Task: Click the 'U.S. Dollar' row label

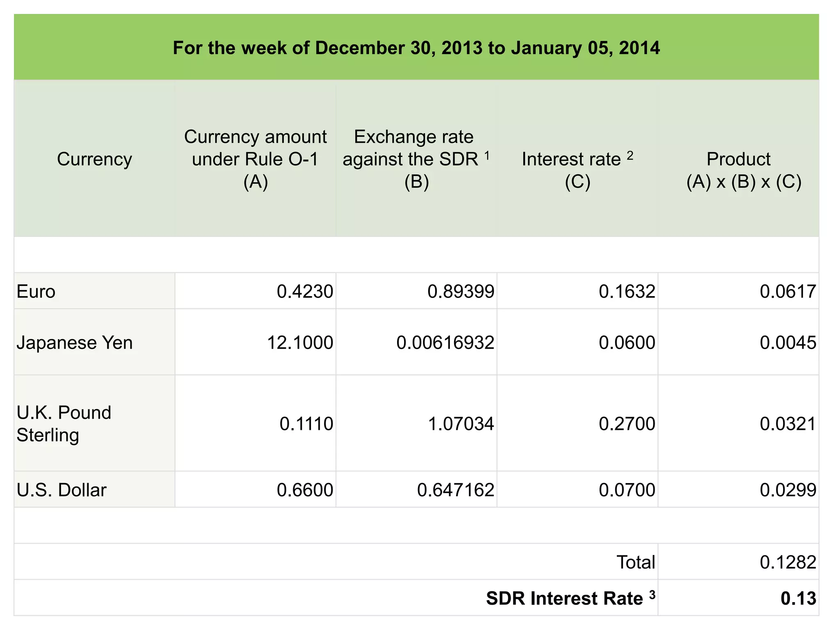Action: tap(62, 490)
